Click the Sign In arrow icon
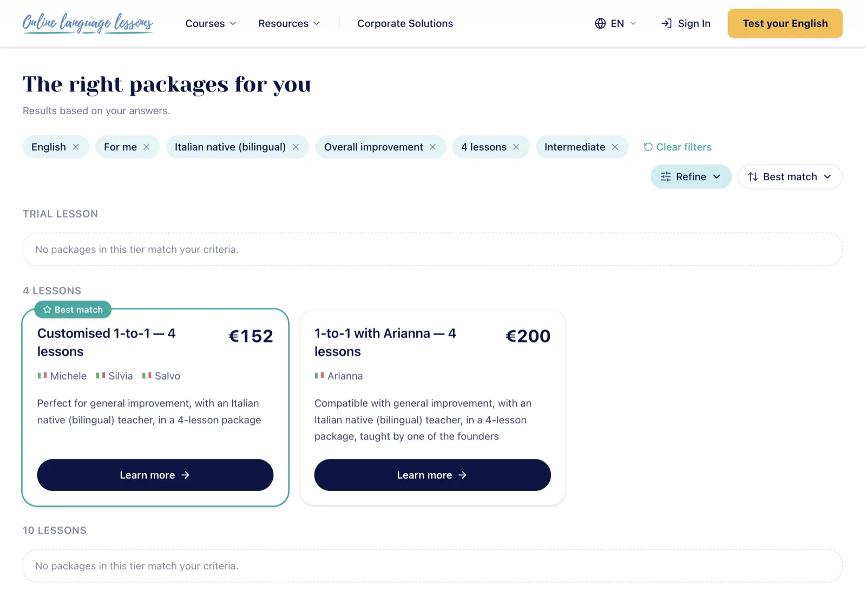 (666, 23)
